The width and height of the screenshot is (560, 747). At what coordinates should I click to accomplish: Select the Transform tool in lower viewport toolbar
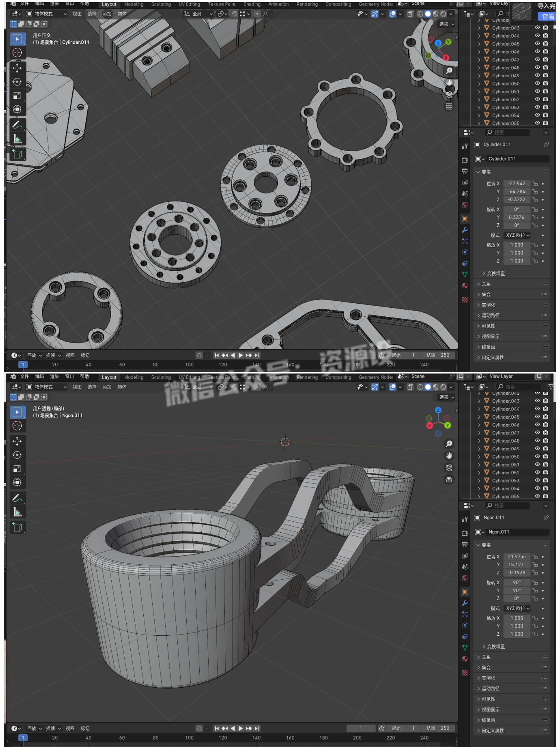(17, 482)
